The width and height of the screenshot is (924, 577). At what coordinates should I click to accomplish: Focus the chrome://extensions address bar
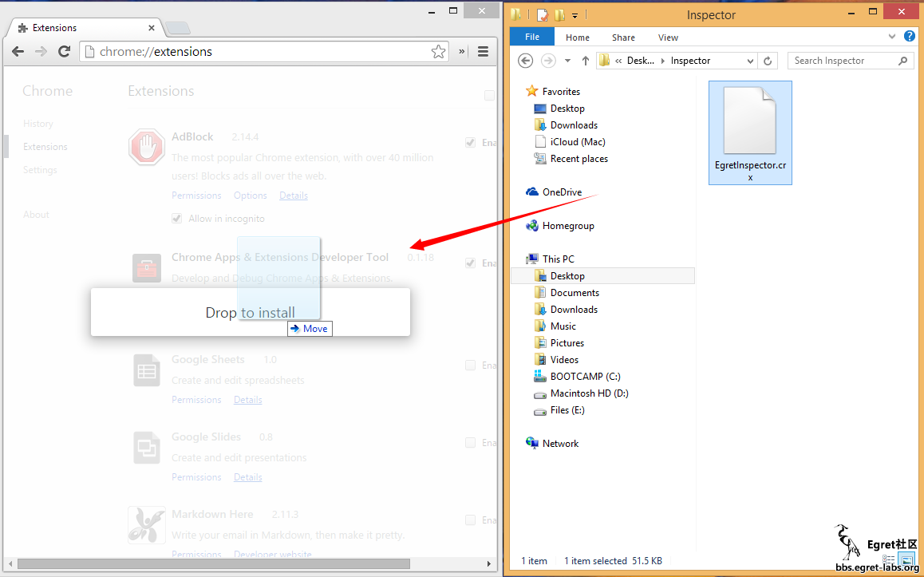[x=263, y=52]
